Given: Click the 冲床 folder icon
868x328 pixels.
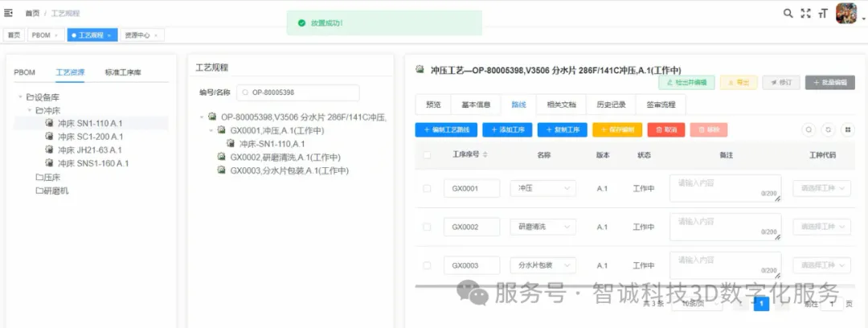Looking at the screenshot, I should (39, 110).
